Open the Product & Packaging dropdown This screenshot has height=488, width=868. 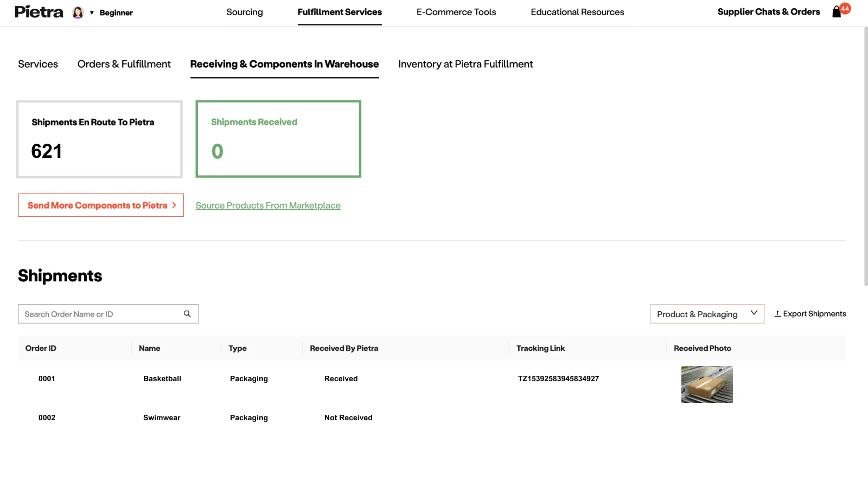click(706, 314)
